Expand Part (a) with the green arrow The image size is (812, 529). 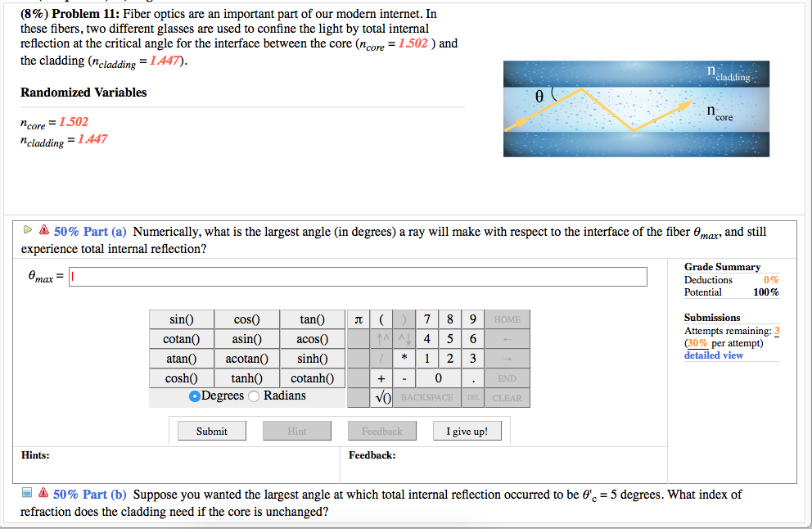[x=25, y=231]
